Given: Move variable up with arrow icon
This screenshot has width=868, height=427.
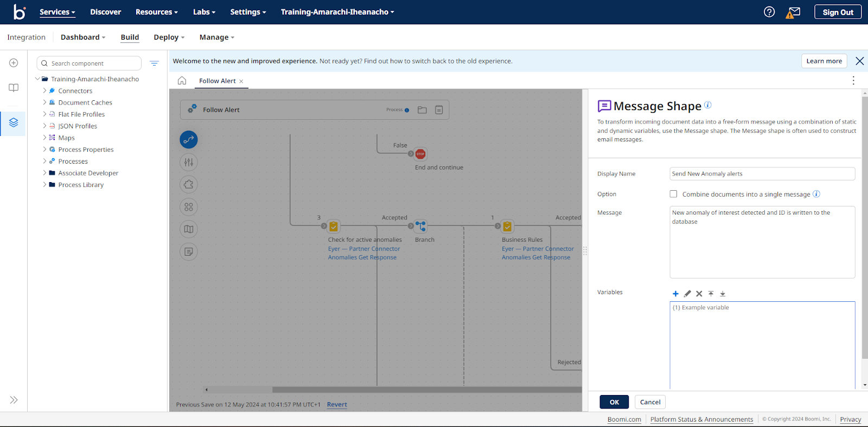Looking at the screenshot, I should pos(711,294).
